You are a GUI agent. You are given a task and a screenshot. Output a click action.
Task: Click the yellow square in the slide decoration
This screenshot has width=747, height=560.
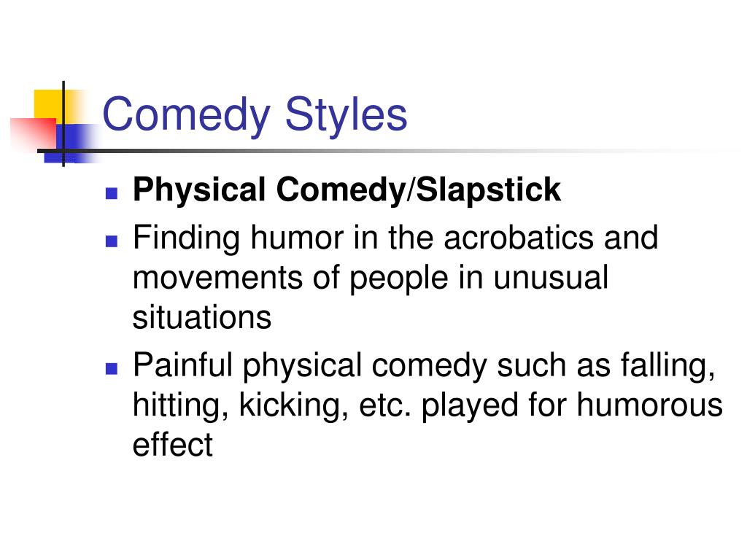[x=48, y=102]
